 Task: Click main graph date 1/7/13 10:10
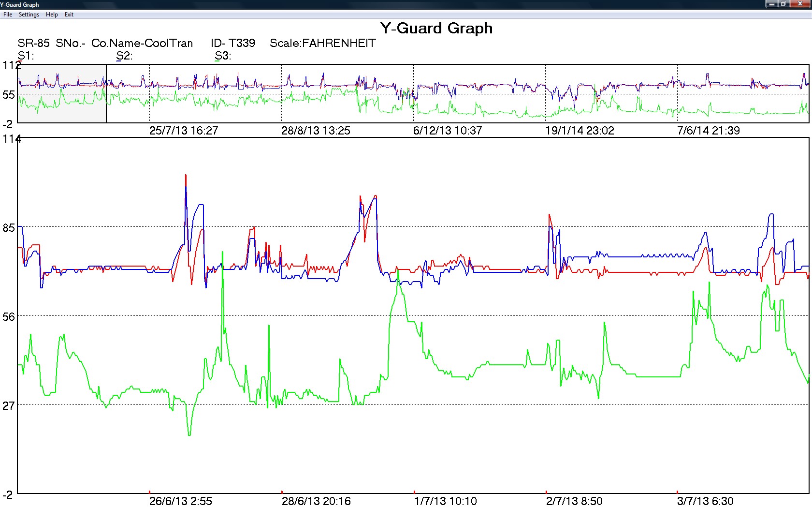(x=446, y=501)
